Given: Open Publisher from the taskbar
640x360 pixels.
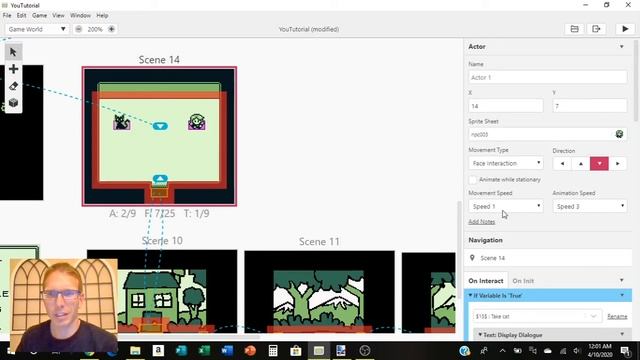Looking at the screenshot, I should pyautogui.click(x=181, y=351).
